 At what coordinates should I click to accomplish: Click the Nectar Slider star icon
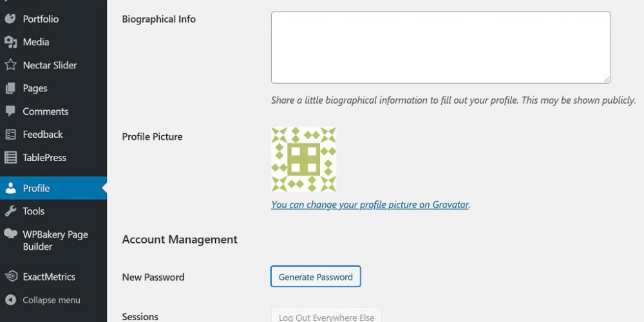tap(10, 65)
